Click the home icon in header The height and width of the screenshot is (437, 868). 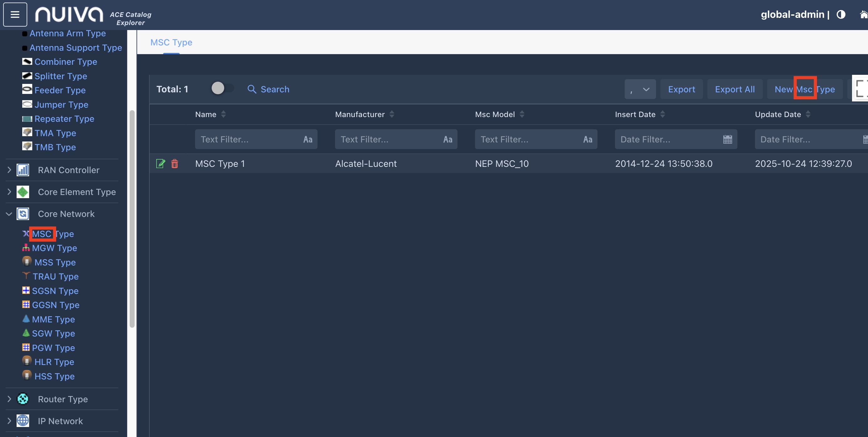coord(863,14)
